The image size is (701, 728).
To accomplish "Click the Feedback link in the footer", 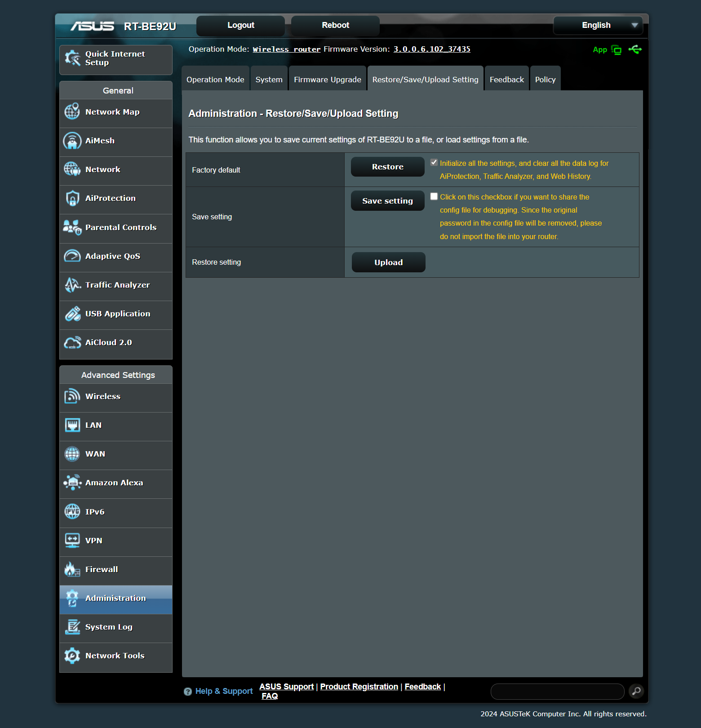I will [x=423, y=687].
